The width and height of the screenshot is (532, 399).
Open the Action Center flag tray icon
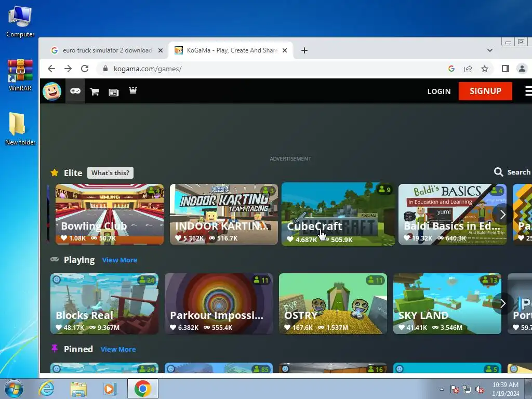tap(455, 389)
